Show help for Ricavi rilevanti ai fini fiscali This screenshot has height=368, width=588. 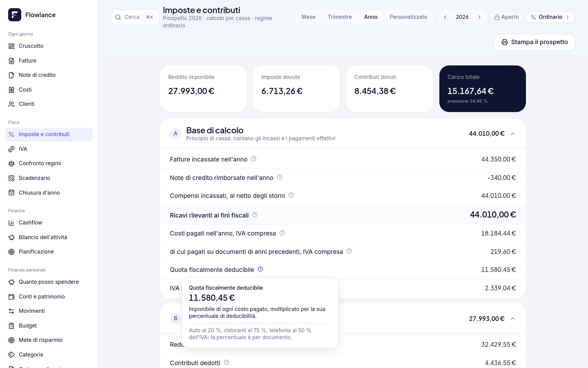(255, 215)
